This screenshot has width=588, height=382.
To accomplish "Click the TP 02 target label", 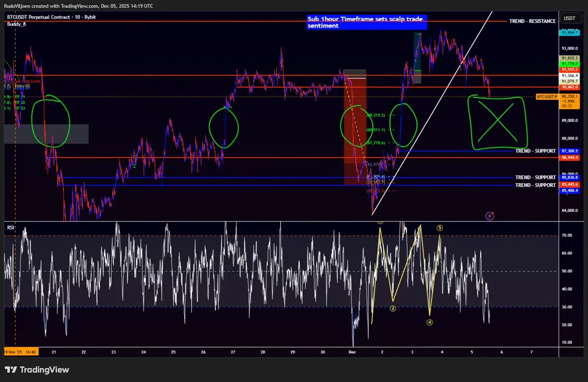I will [20, 103].
